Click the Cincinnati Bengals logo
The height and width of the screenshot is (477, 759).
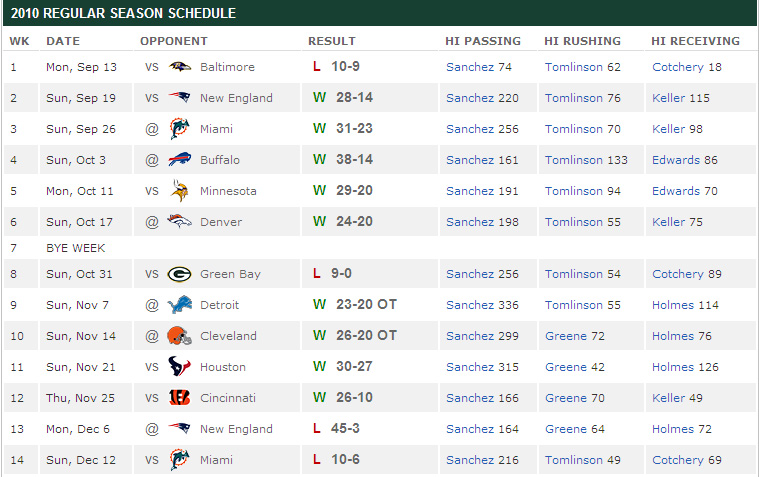coord(179,398)
